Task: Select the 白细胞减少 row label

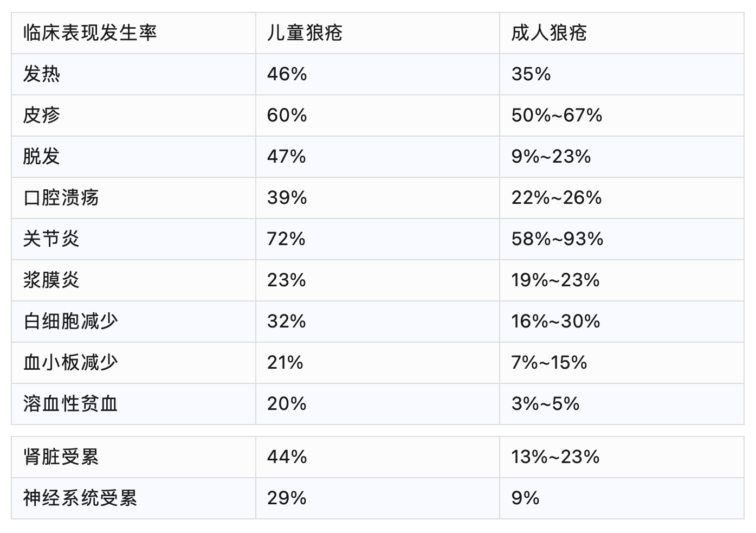Action: [70, 322]
